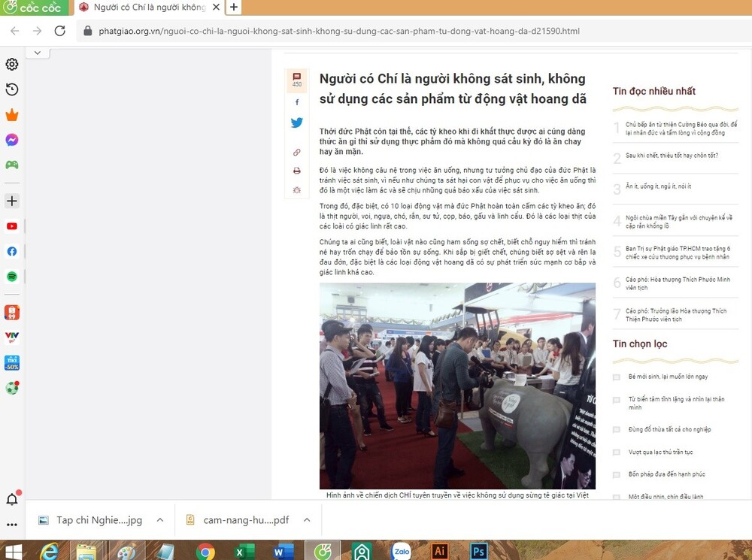Screen dimensions: 752x560
Task: Open article Ăn ít, uống ít, ngủ ít, nói ít
Action: click(x=658, y=186)
